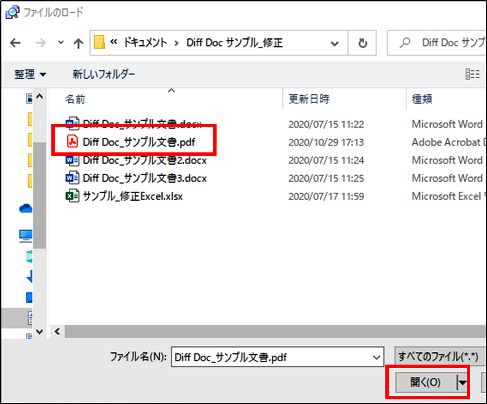Open This PC in the navigation pane
The image size is (487, 404).
pos(25,236)
